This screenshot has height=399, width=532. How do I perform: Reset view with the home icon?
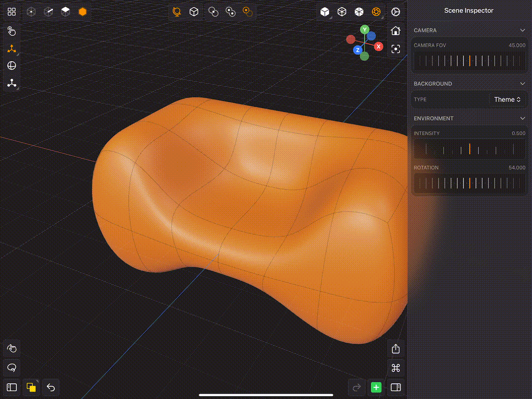click(396, 31)
